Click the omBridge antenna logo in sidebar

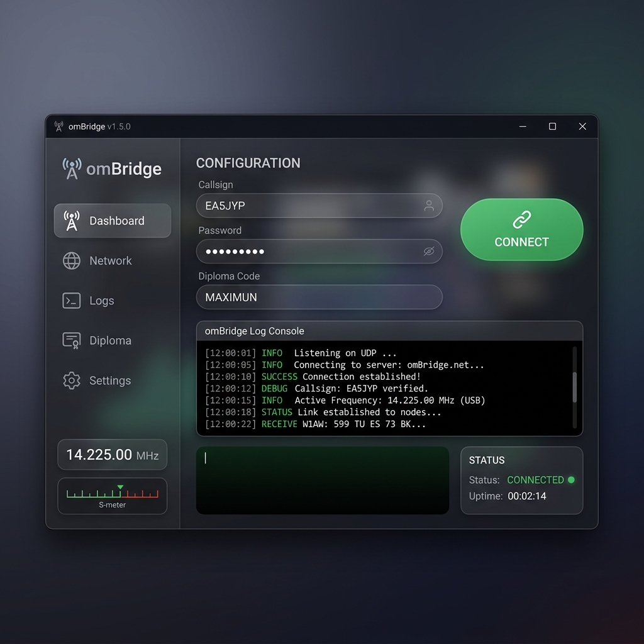pos(72,169)
